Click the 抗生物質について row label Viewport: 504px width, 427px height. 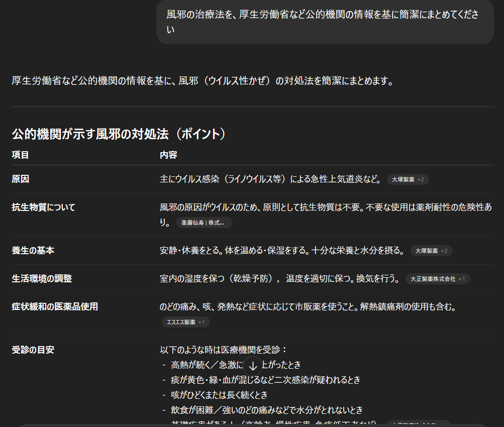pos(43,207)
